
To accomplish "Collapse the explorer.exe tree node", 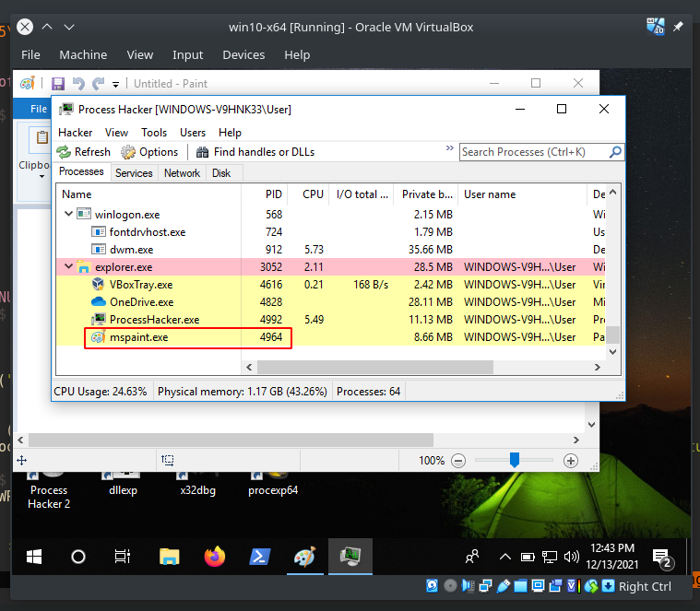I will [x=68, y=266].
